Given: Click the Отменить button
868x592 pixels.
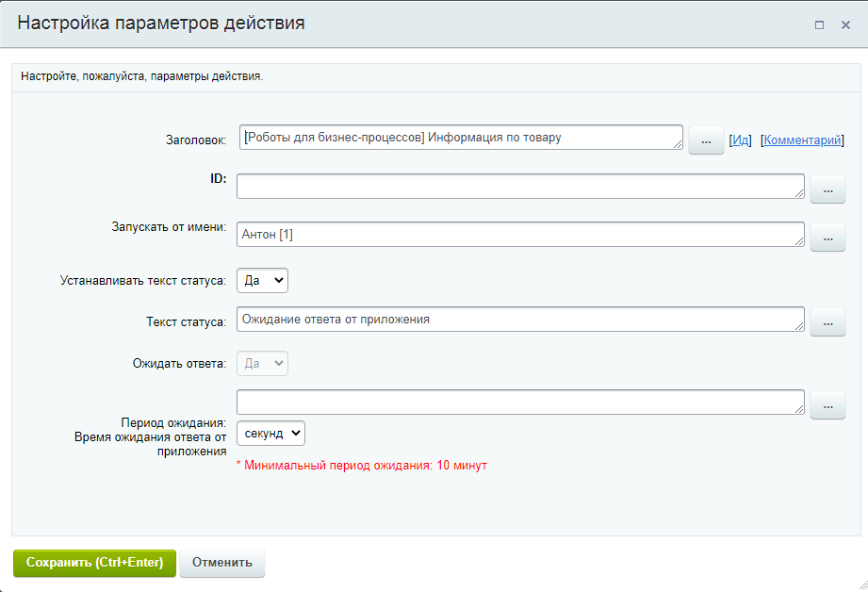Looking at the screenshot, I should [x=222, y=563].
